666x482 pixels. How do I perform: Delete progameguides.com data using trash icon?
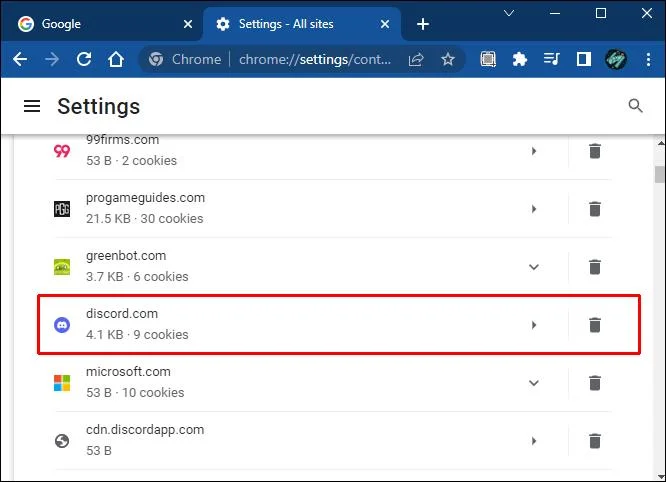pos(595,209)
